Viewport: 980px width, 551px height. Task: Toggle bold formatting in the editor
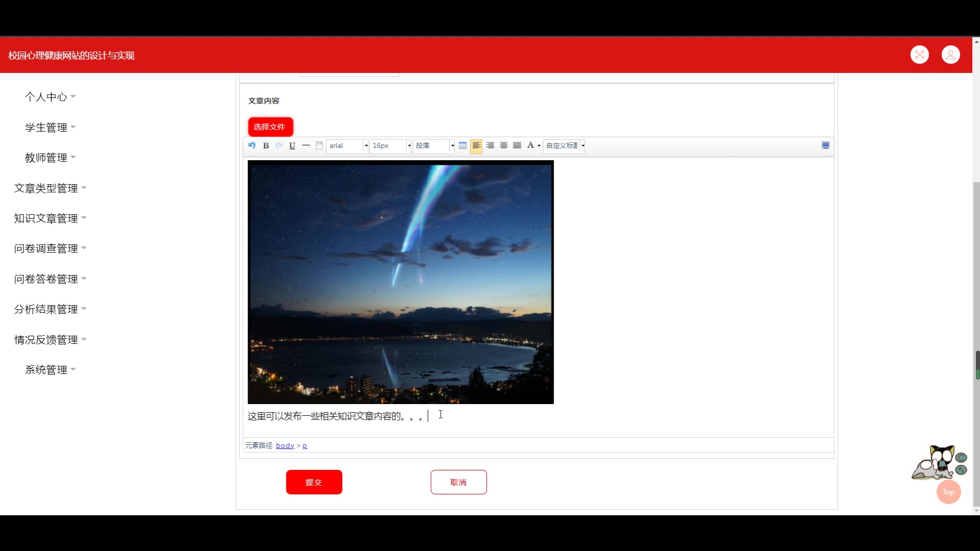click(x=266, y=145)
